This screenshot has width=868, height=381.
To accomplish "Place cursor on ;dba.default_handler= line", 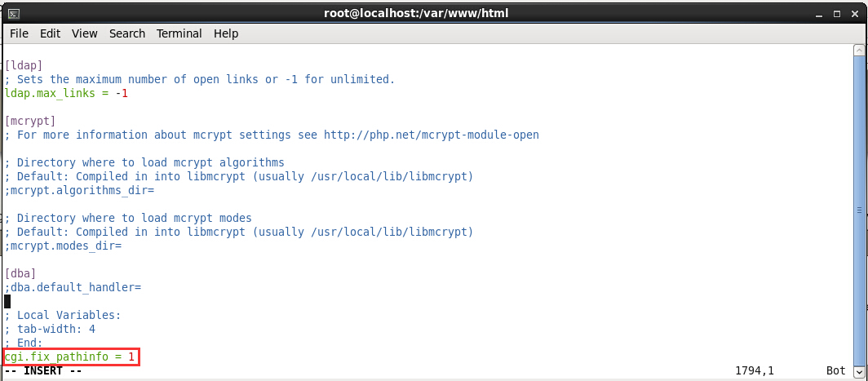I will [x=73, y=287].
